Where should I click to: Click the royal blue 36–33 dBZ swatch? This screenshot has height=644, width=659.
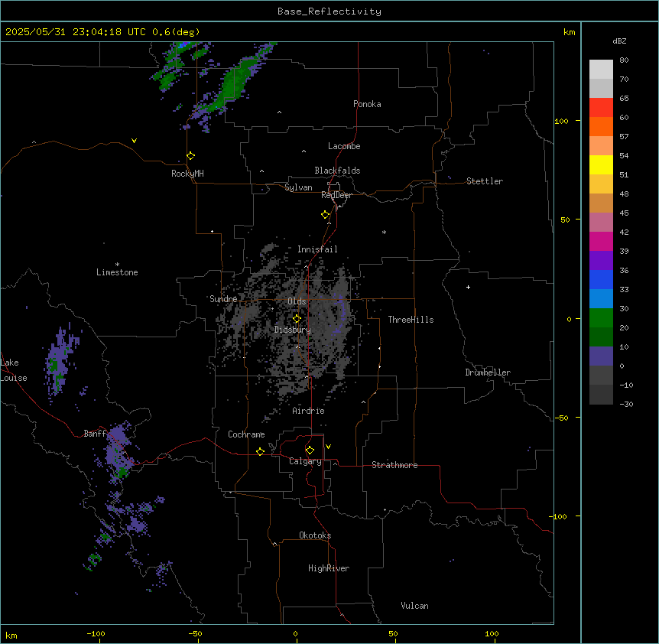coord(601,279)
